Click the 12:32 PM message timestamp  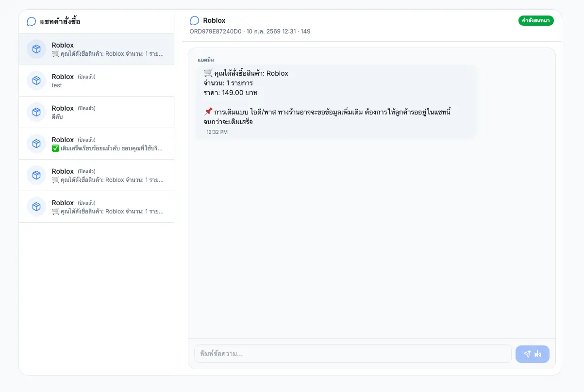pyautogui.click(x=217, y=132)
